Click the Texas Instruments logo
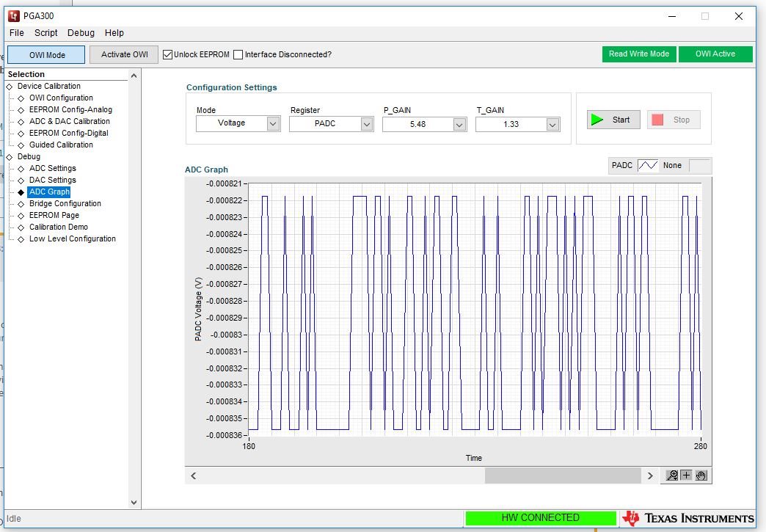This screenshot has width=766, height=532. 688,518
